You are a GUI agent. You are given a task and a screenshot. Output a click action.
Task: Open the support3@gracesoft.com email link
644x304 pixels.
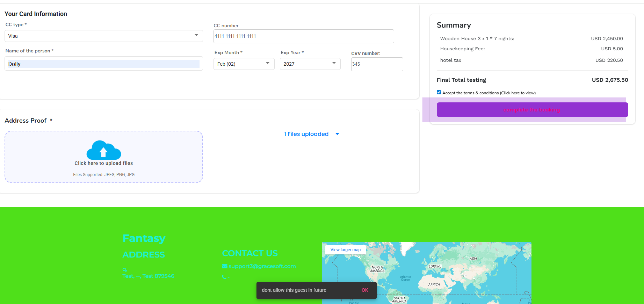click(x=262, y=266)
